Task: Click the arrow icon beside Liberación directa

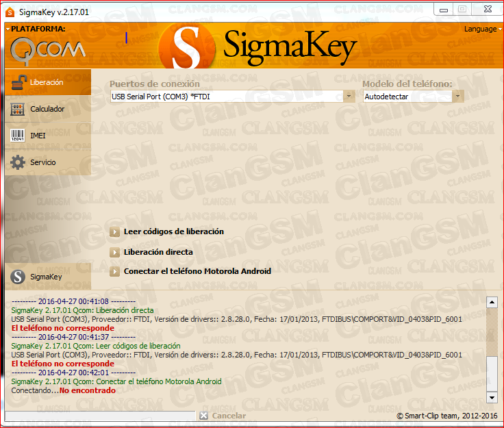Action: click(114, 252)
